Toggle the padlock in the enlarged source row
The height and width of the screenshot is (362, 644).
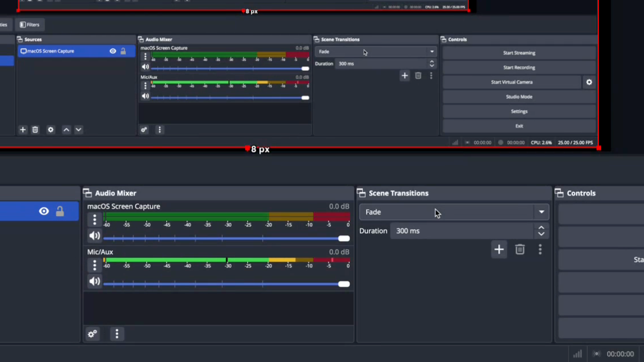pos(60,211)
